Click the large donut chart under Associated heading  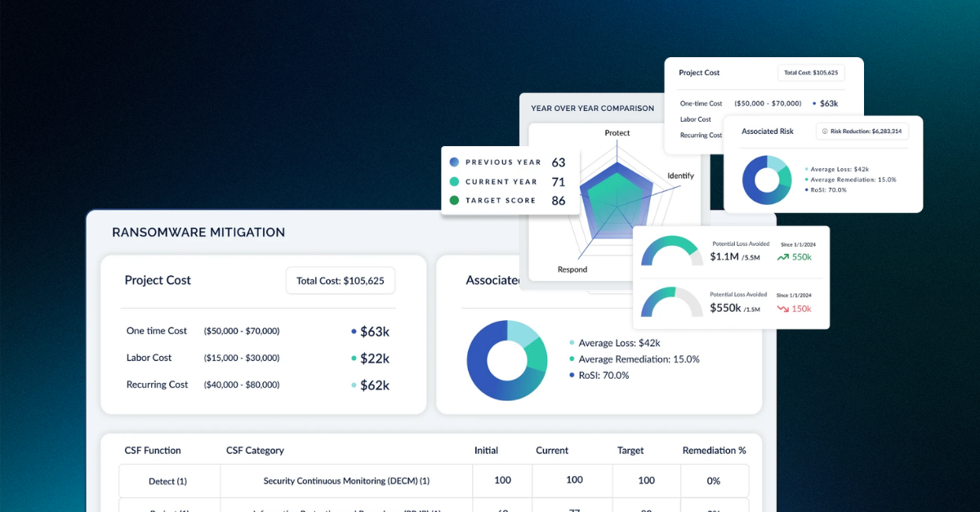point(507,360)
